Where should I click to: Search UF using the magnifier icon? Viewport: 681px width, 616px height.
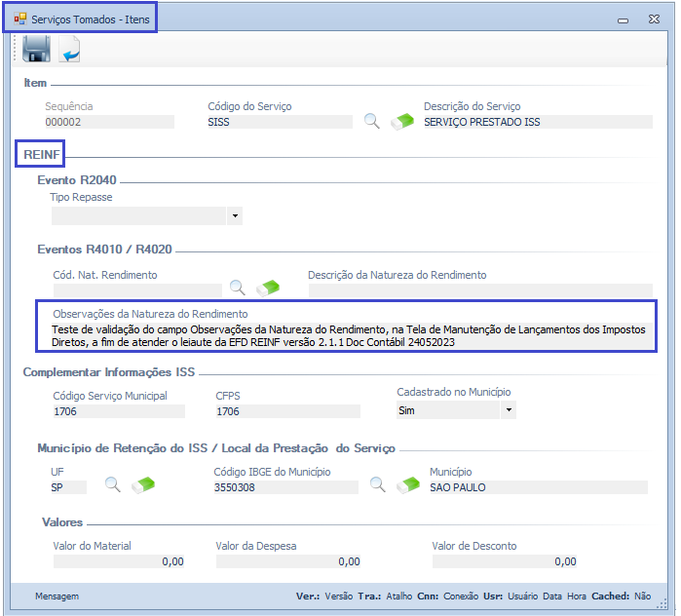[x=113, y=484]
